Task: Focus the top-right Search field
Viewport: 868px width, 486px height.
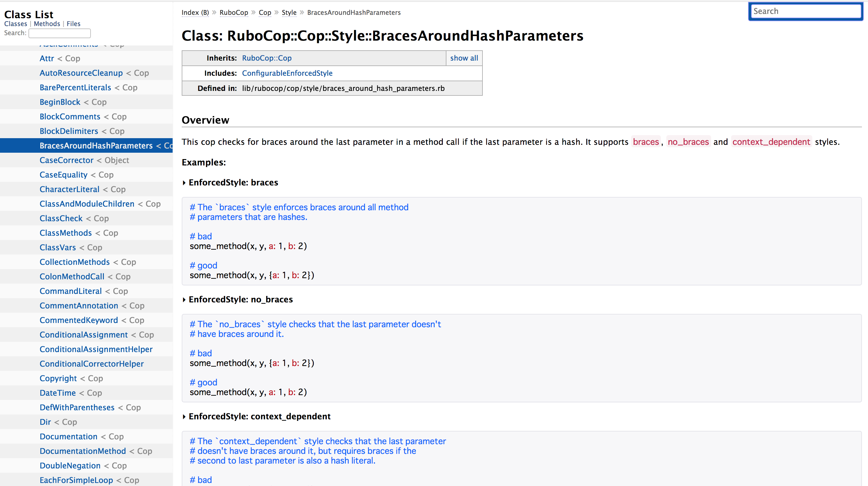Action: (805, 12)
